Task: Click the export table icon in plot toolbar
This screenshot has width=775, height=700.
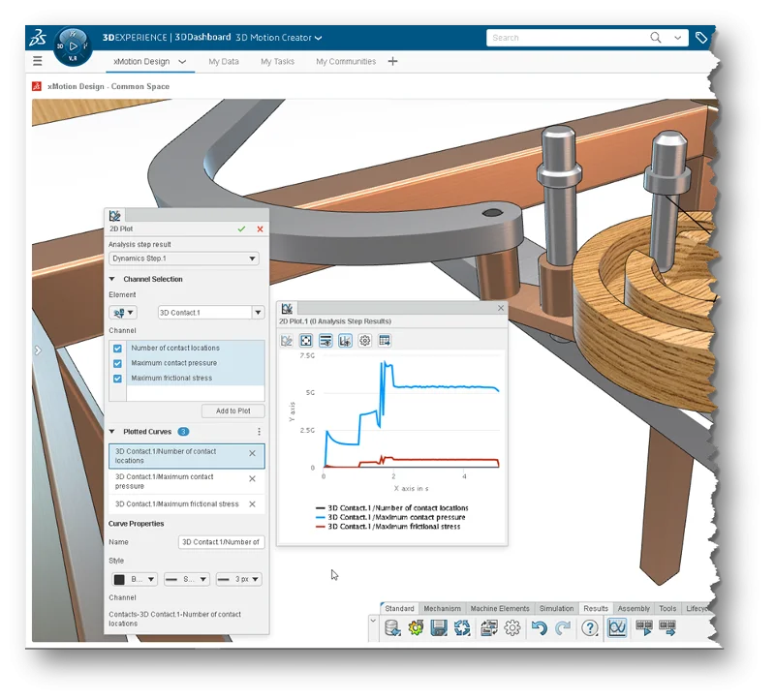Action: [x=385, y=341]
